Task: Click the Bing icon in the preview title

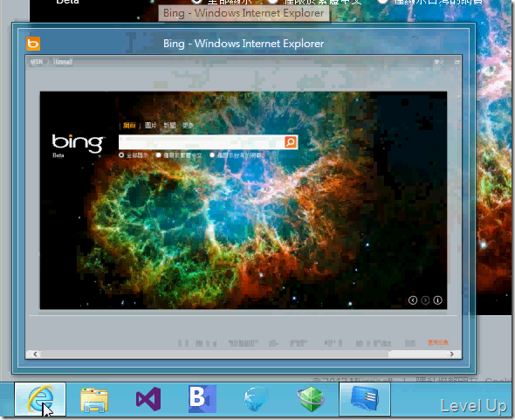Action: tap(33, 44)
